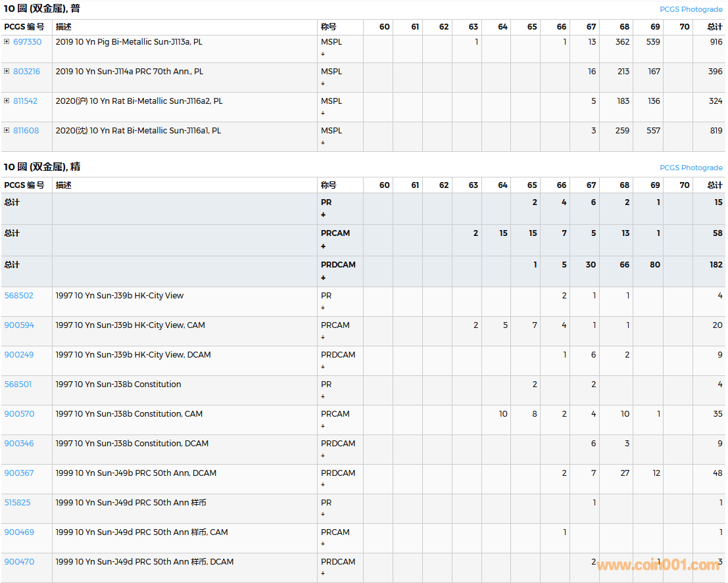Open PCGS number 803216 link

26,72
